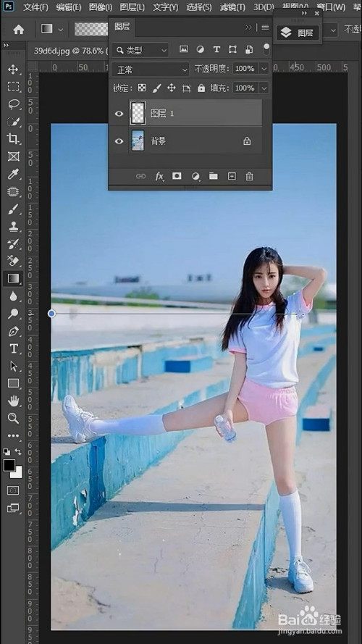This screenshot has height=644, width=362.
Task: Expand the 不透明度 100% dropdown arrow
Action: point(264,69)
